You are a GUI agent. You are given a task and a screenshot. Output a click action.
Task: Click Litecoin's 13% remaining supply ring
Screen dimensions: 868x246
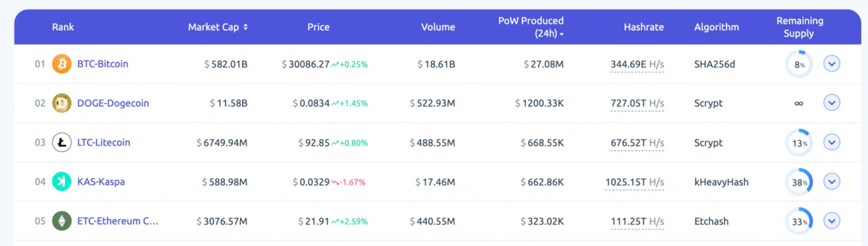[799, 143]
